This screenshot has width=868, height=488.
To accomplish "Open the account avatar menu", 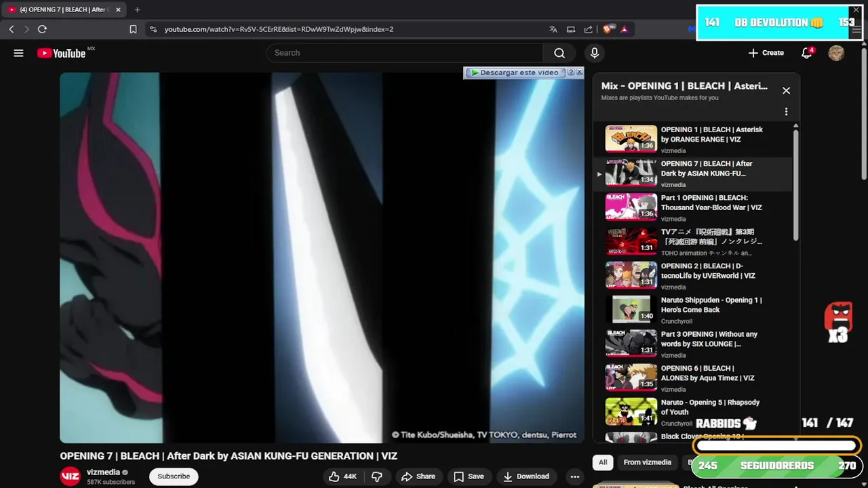I will point(836,53).
